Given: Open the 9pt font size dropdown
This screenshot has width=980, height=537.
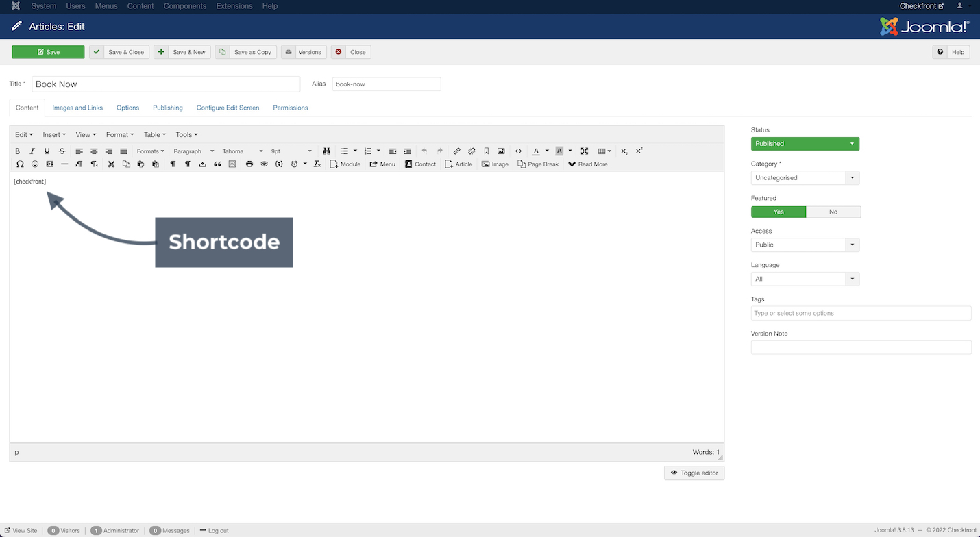Looking at the screenshot, I should click(291, 151).
